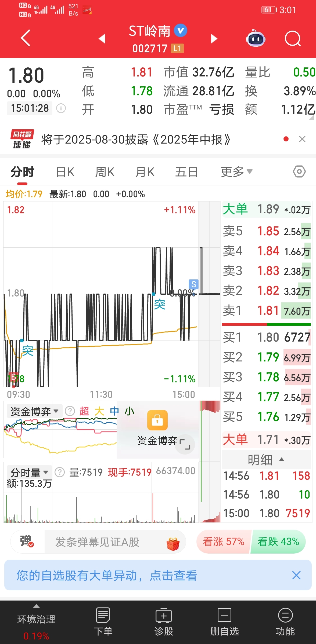Vote 看涨 57% bullish
Screen dimensions: 316x644
(224, 542)
